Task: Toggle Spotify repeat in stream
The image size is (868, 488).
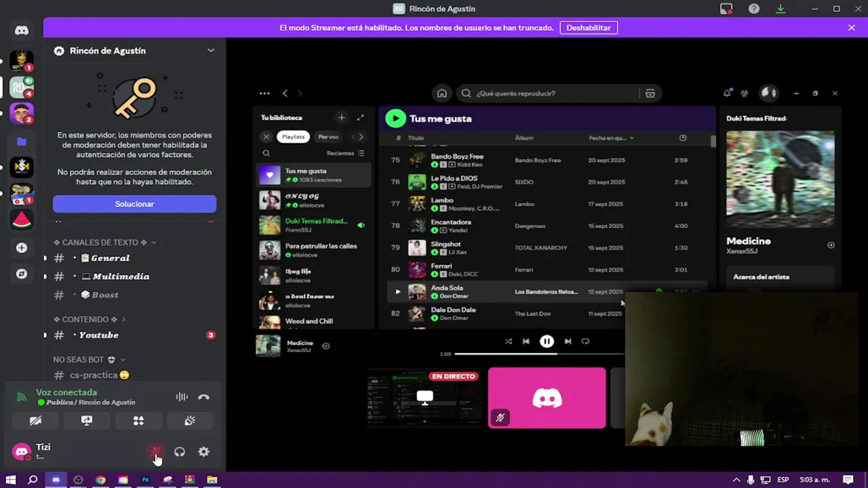Action: [586, 342]
